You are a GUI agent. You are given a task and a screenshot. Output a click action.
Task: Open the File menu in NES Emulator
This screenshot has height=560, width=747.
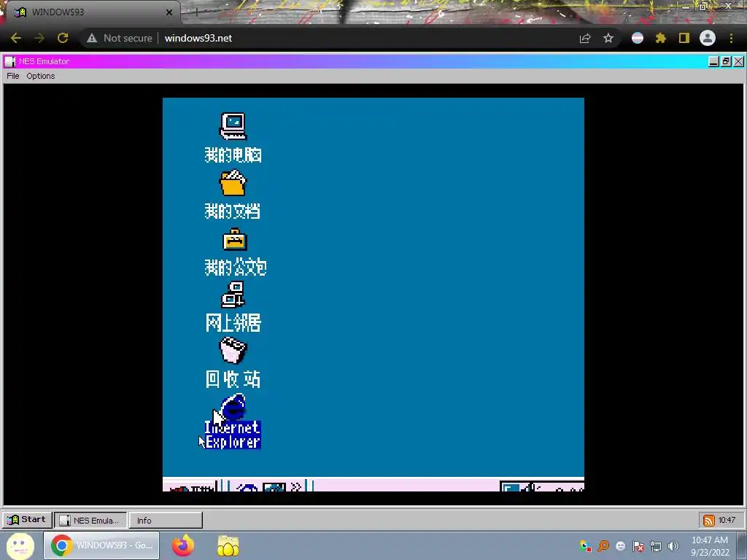pos(13,76)
